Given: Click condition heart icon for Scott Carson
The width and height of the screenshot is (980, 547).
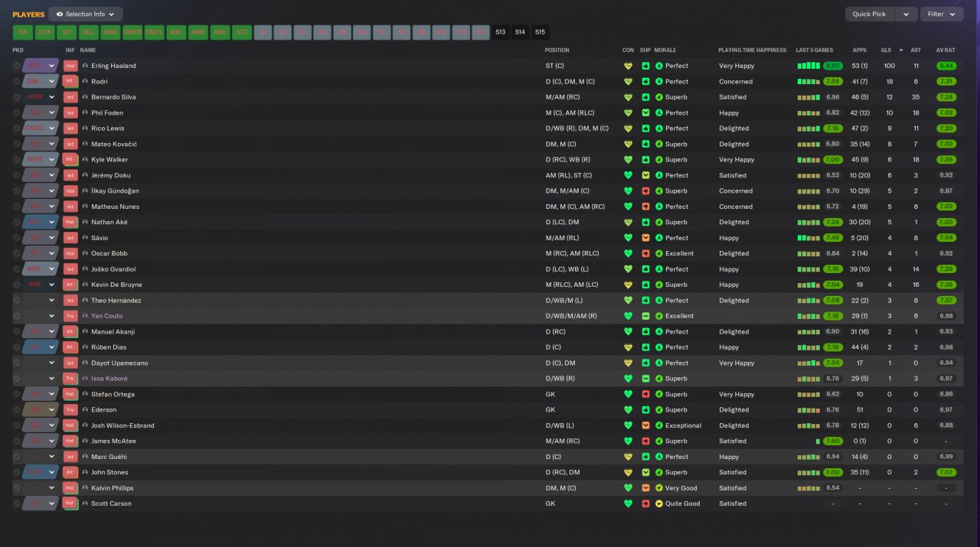Looking at the screenshot, I should pyautogui.click(x=628, y=503).
